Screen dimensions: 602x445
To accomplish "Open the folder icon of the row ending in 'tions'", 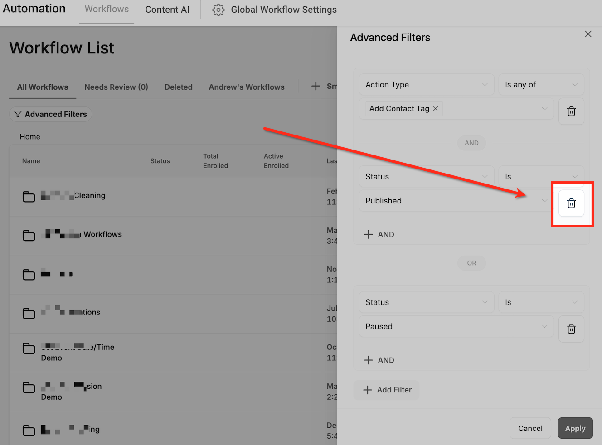I will pyautogui.click(x=28, y=313).
